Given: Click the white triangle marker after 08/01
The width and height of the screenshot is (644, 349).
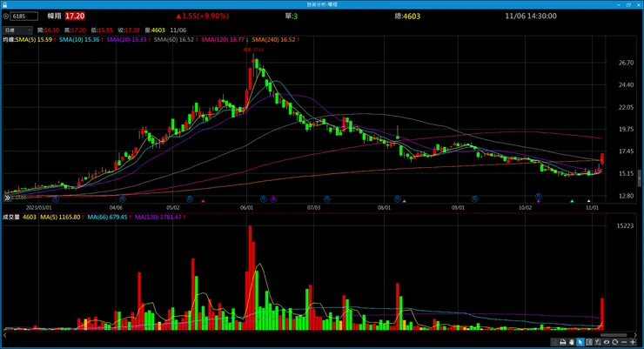Looking at the screenshot, I should pyautogui.click(x=405, y=201).
